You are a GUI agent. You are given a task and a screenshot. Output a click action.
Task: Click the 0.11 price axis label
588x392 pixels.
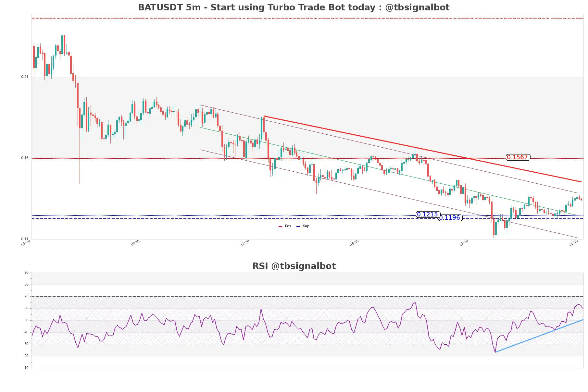[x=25, y=239]
